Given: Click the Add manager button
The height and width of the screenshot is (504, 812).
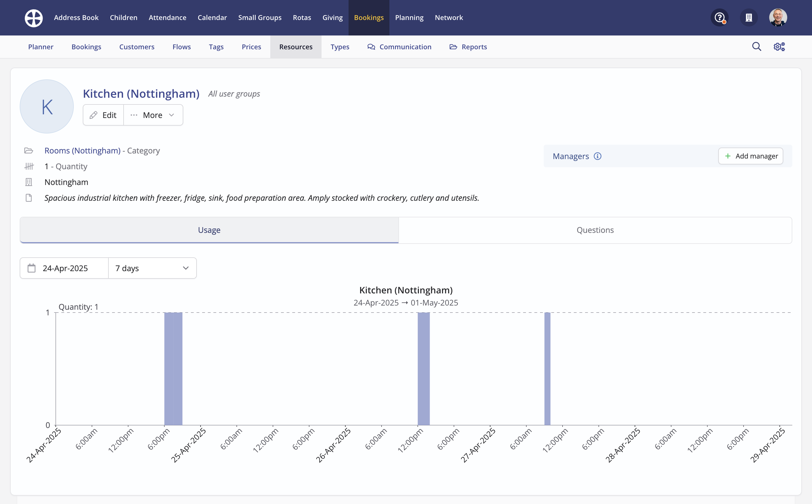Looking at the screenshot, I should pyautogui.click(x=750, y=156).
